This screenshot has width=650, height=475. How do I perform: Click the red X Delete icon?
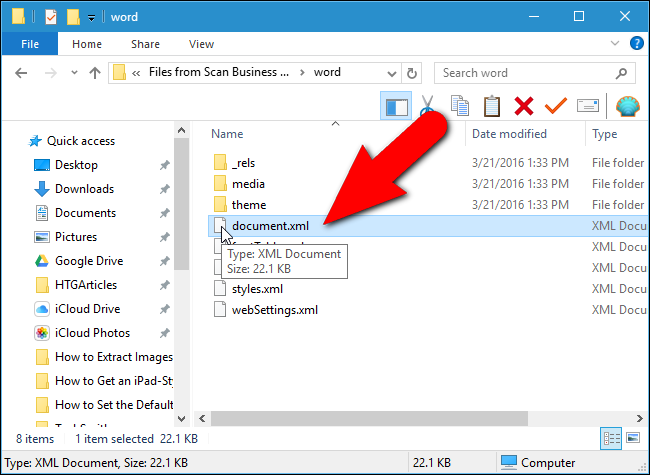pos(523,106)
